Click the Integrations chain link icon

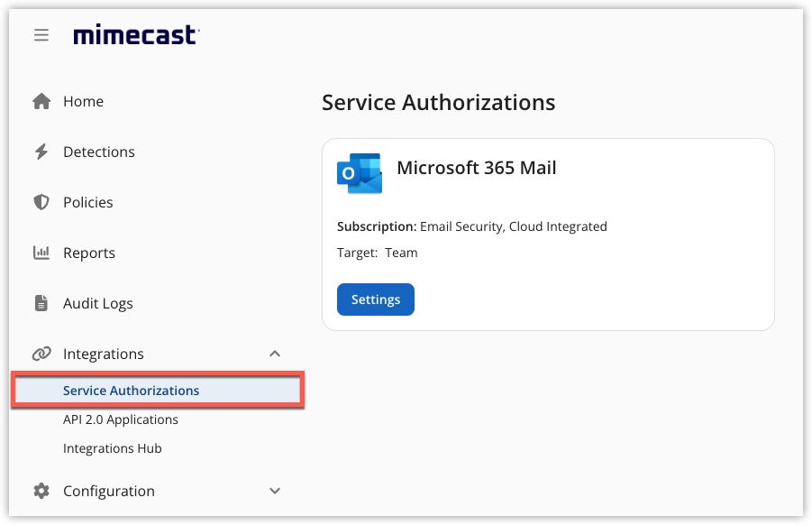point(41,355)
